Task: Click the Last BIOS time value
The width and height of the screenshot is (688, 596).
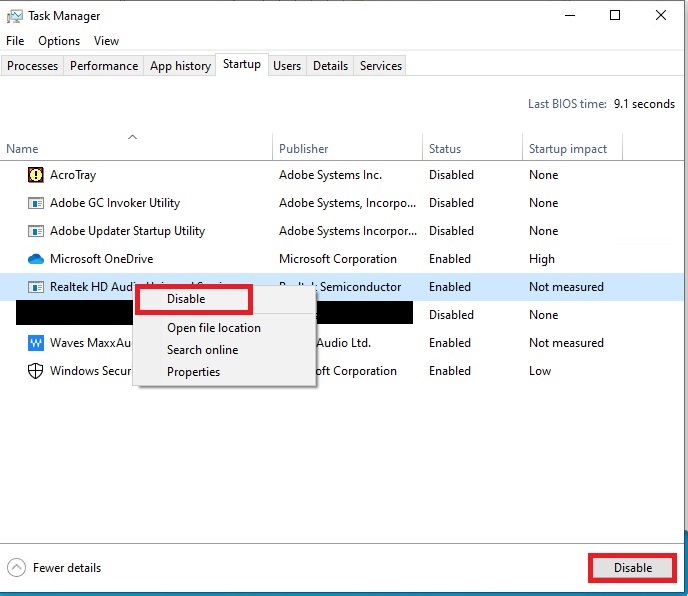Action: click(x=644, y=104)
